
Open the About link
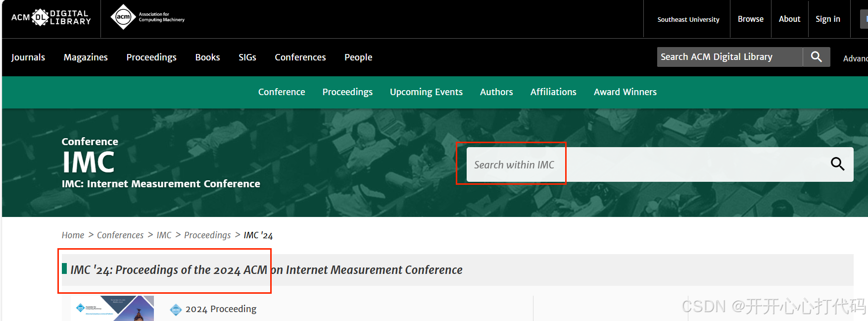pyautogui.click(x=789, y=19)
